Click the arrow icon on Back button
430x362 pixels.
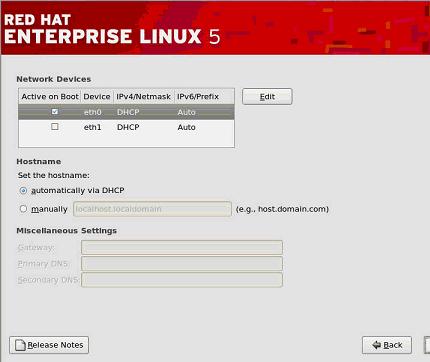[x=376, y=345]
